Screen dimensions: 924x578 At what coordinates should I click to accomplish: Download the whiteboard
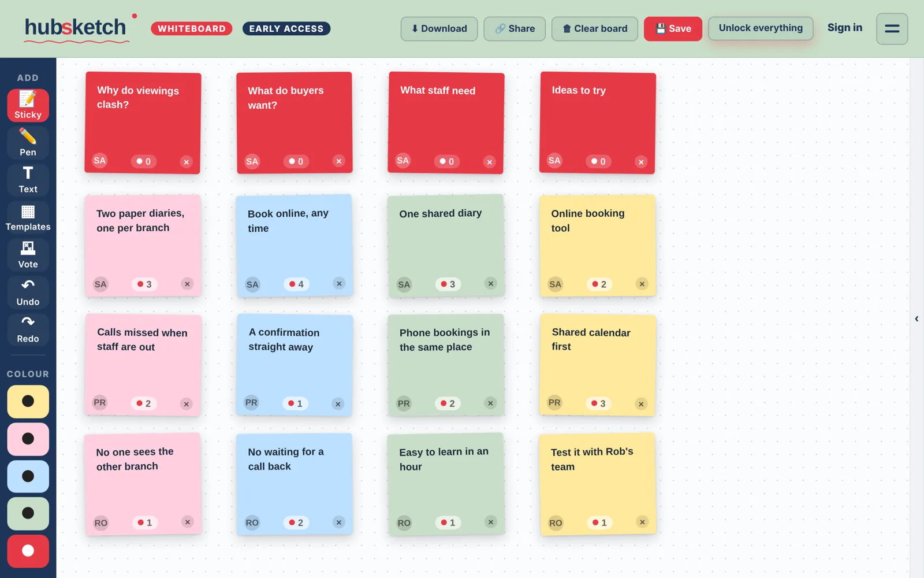coord(439,28)
